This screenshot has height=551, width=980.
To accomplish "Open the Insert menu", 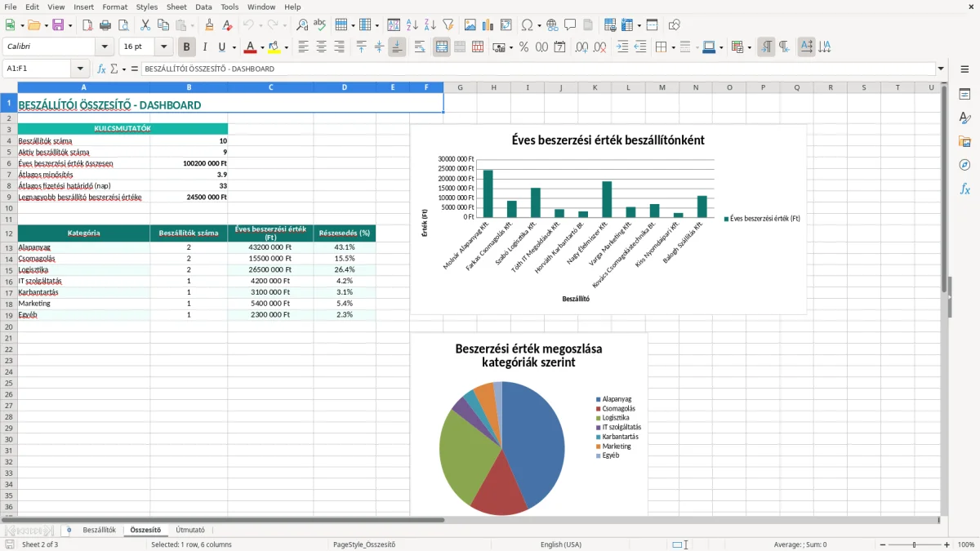I will [83, 7].
